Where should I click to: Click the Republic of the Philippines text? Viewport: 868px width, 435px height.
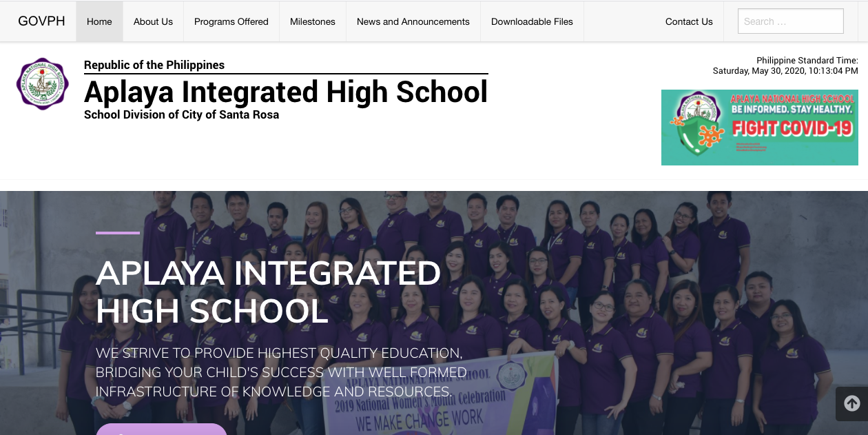click(x=154, y=65)
